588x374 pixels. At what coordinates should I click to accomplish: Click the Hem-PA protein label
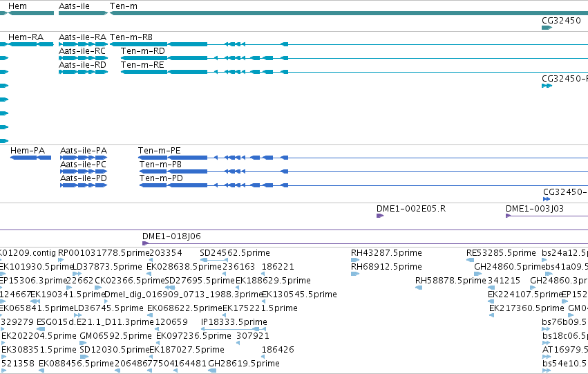pyautogui.click(x=28, y=151)
